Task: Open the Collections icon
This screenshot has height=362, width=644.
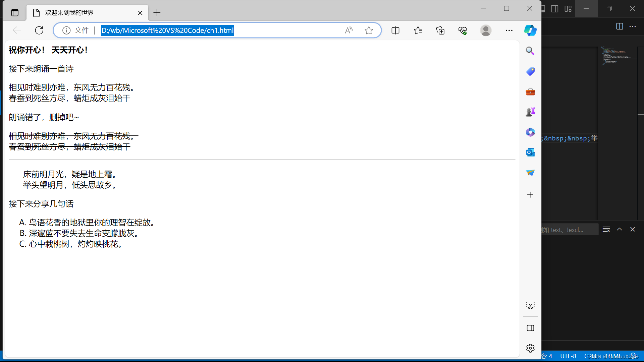Action: pos(440,31)
